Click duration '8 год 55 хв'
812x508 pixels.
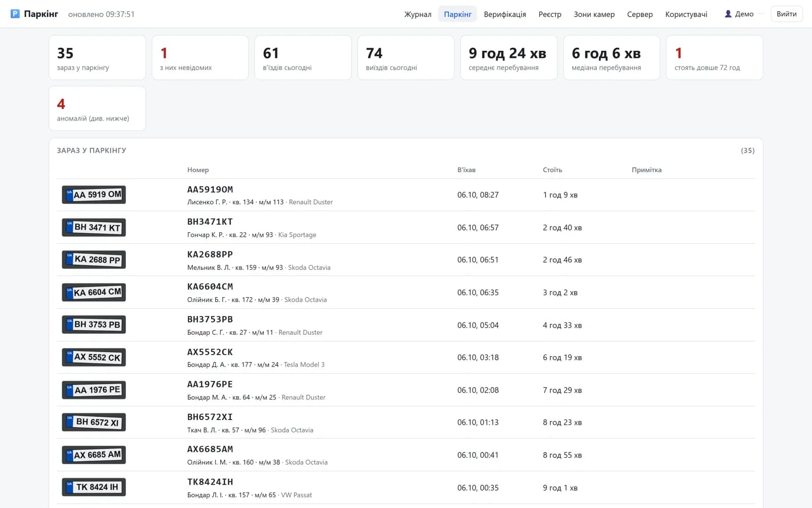562,455
